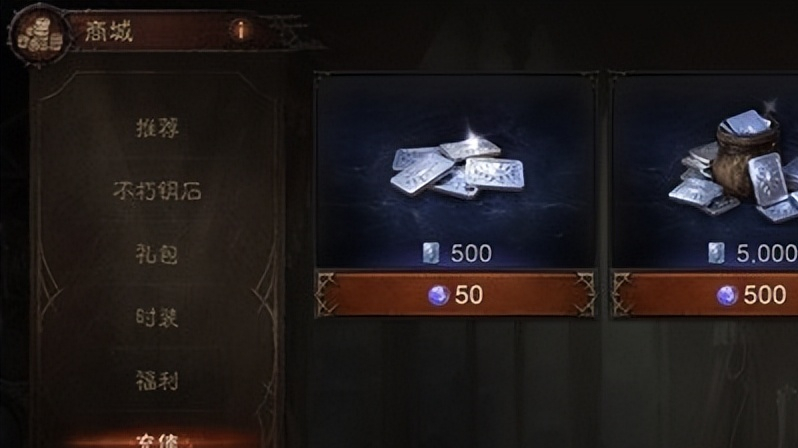Buy the 5.000 platinum pack for 500 orbs
This screenshot has height=448, width=798.
pyautogui.click(x=705, y=295)
